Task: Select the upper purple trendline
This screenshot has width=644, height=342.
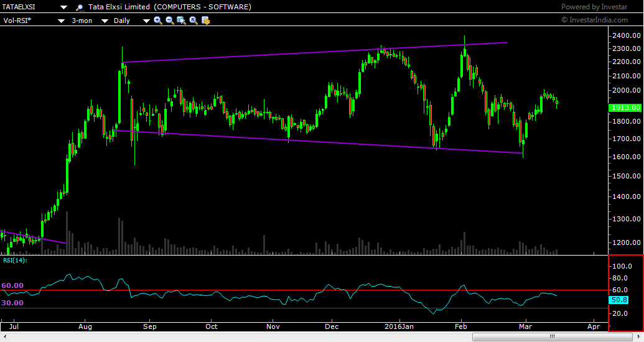Action: [x=315, y=52]
